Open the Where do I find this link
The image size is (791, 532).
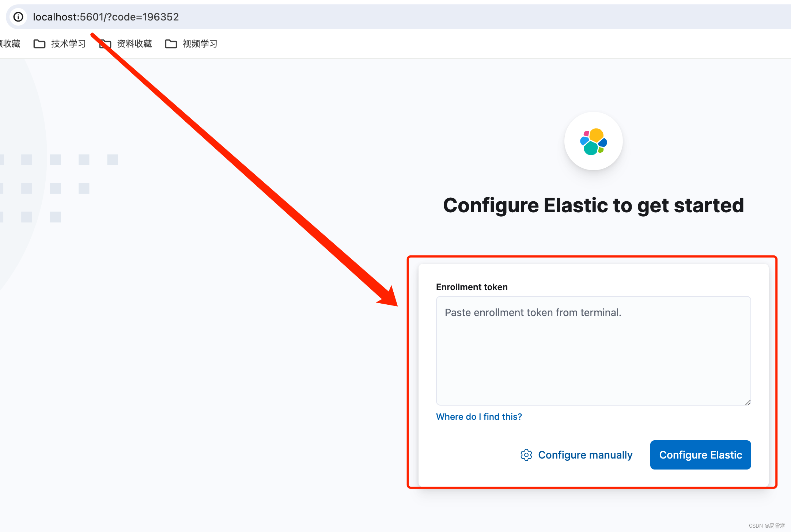[x=479, y=417]
